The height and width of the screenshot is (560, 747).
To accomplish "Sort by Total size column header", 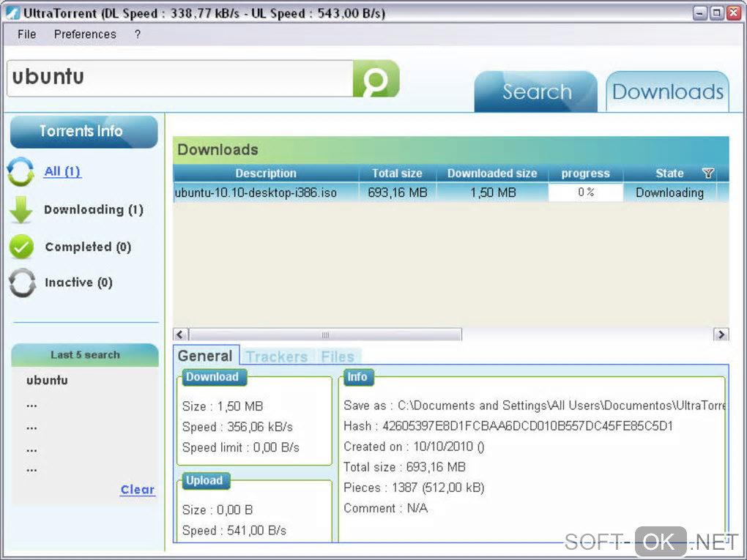I will [x=397, y=173].
